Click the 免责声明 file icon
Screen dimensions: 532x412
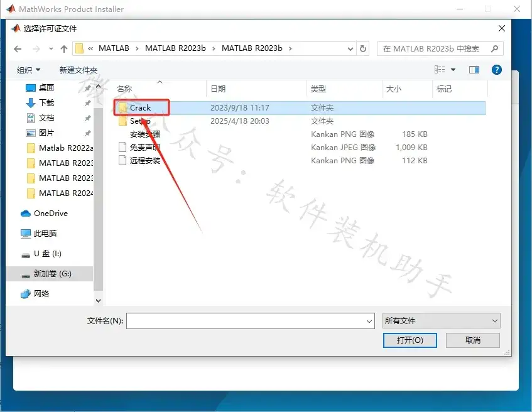coord(122,148)
